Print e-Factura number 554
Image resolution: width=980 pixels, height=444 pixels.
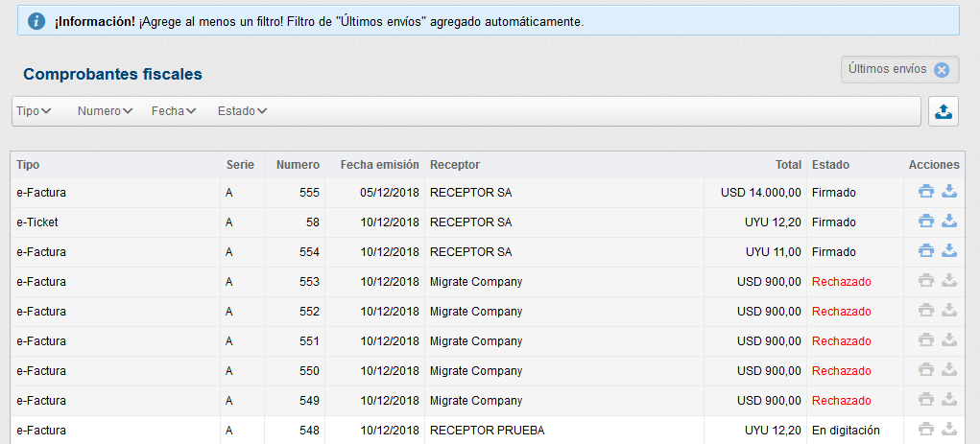coord(926,251)
